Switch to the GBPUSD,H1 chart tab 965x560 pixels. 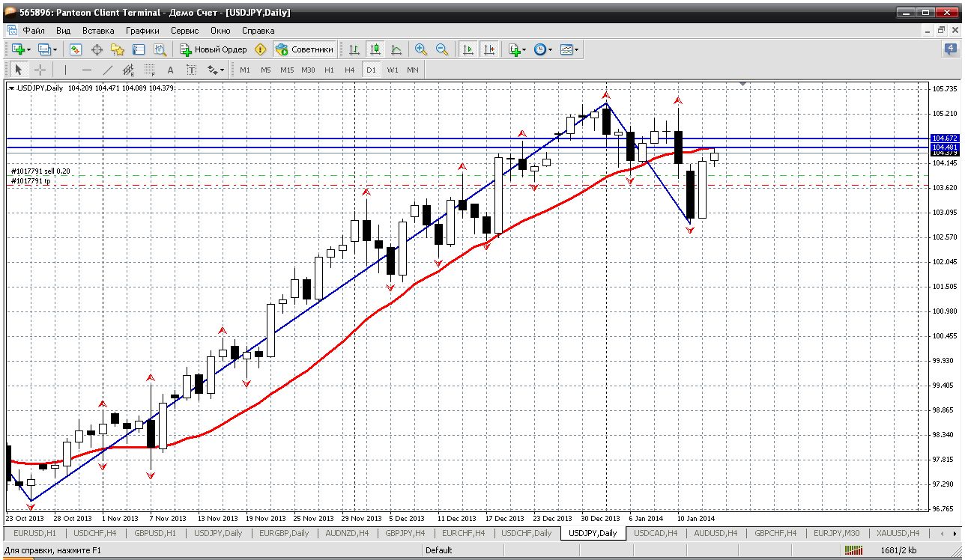[x=156, y=533]
